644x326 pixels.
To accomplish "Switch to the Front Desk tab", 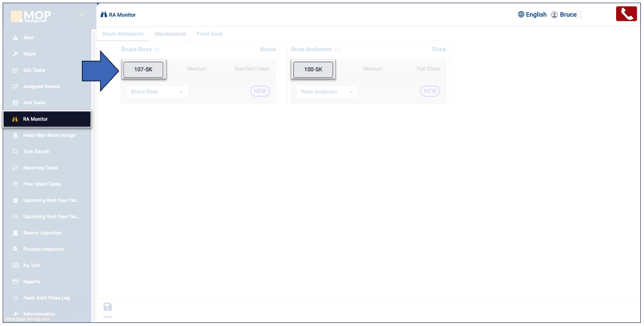I will point(210,34).
